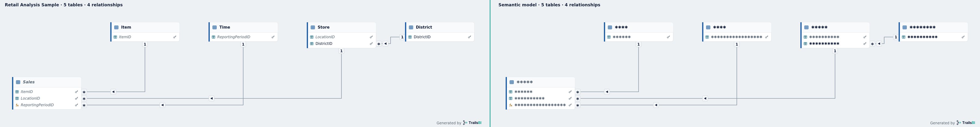This screenshot has height=127, width=980.
Task: Open the TrailsBI link in the Retail Analysis Sample panel
Action: click(472, 123)
